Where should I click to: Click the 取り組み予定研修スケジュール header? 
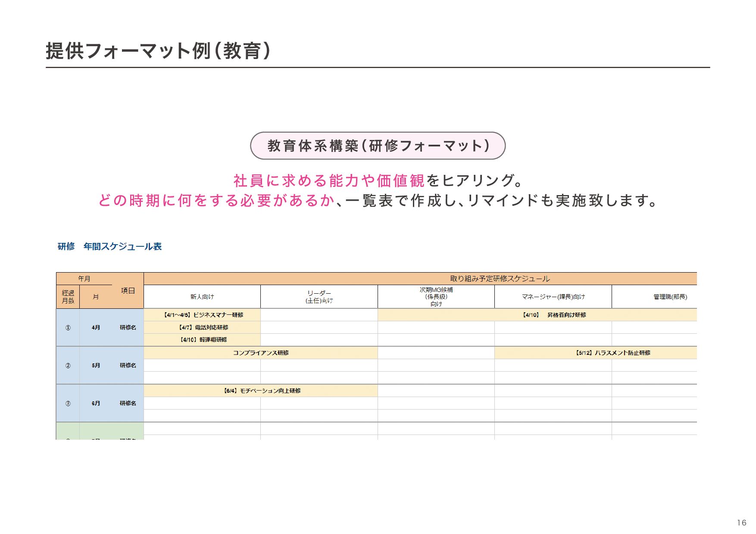coord(500,279)
